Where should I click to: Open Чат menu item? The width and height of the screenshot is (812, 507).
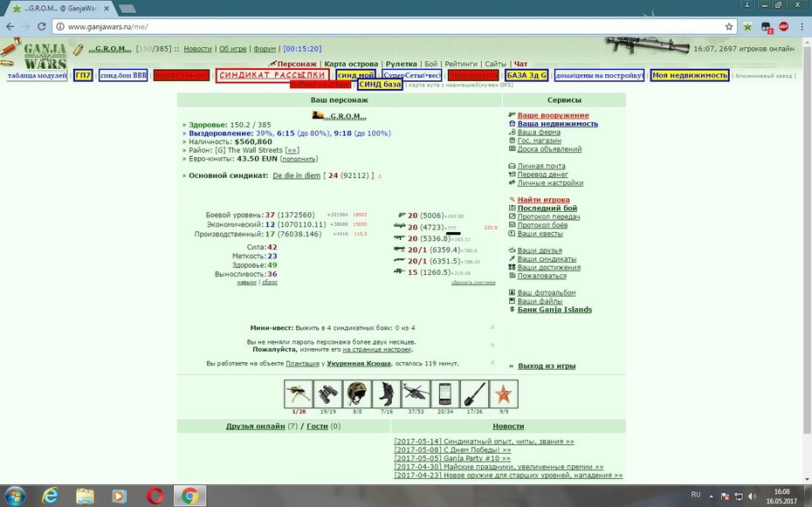click(520, 64)
